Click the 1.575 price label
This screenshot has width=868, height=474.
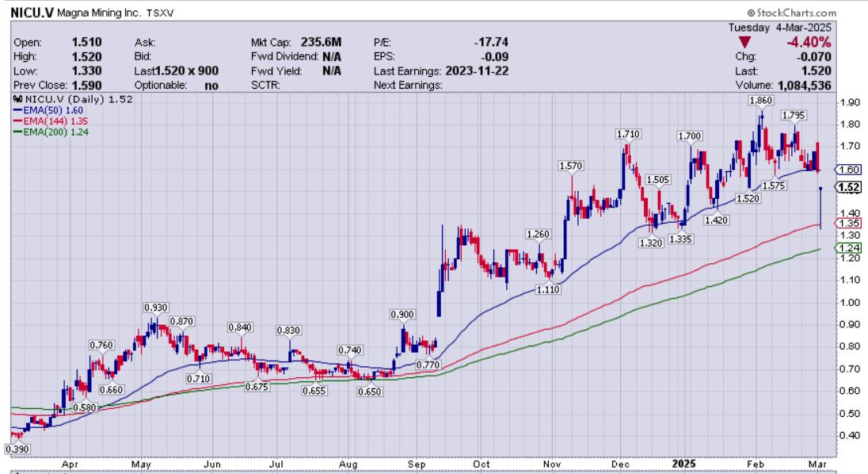point(773,185)
